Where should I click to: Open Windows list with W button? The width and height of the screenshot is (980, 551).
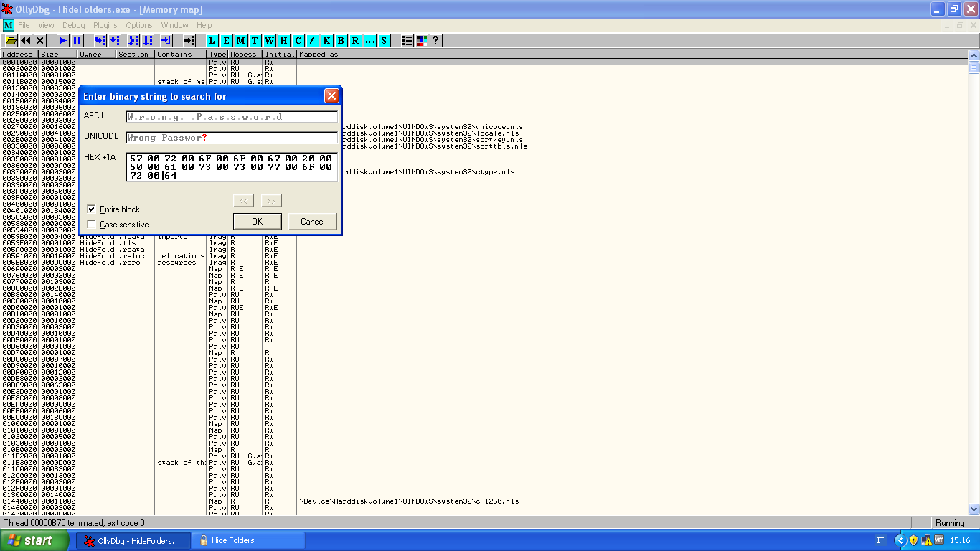(x=269, y=41)
